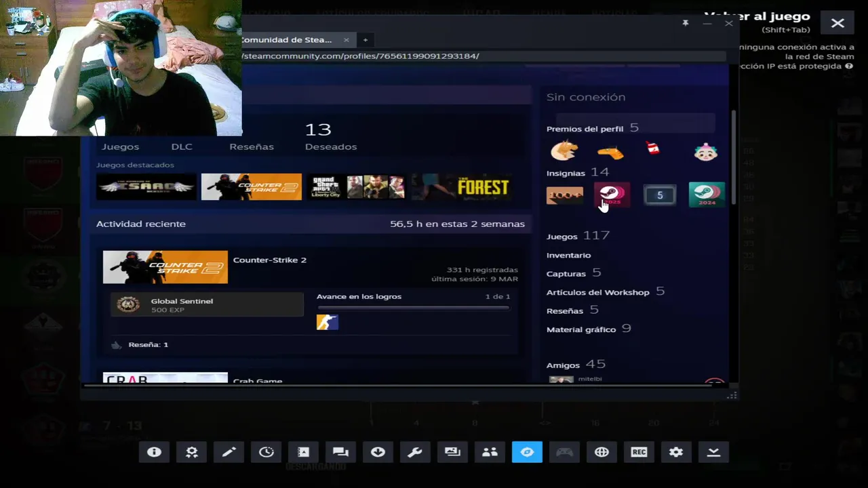Open the 100+ games badge

pos(565,195)
